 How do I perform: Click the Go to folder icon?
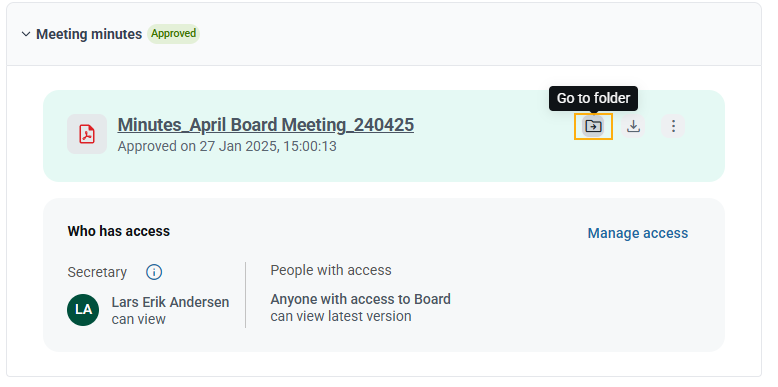(x=593, y=126)
